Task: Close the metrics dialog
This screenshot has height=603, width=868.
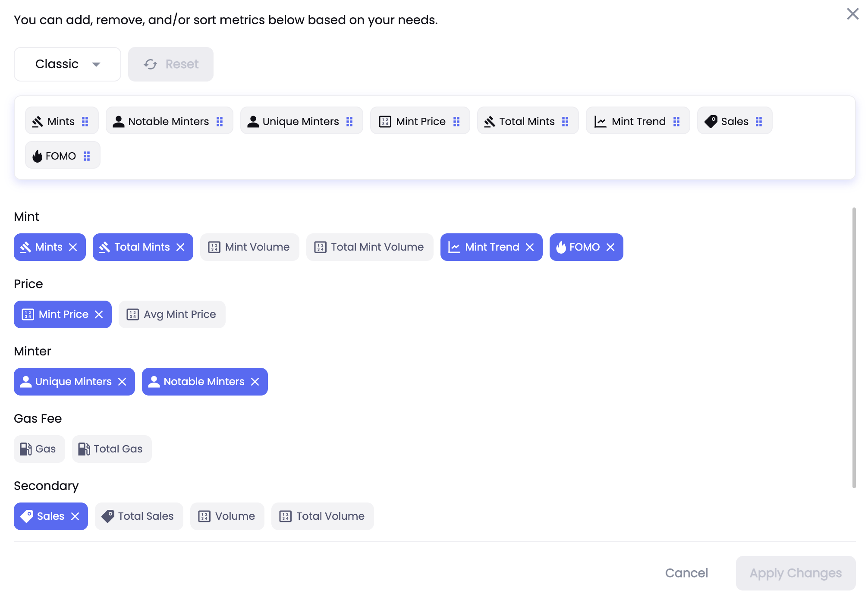Action: click(852, 14)
